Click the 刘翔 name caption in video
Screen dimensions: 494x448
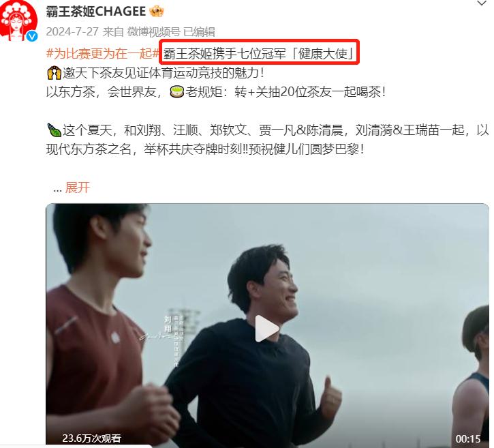click(x=168, y=324)
